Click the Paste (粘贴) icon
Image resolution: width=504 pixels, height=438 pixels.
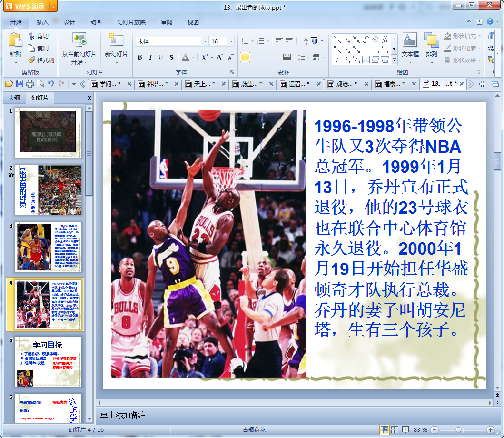(x=15, y=40)
